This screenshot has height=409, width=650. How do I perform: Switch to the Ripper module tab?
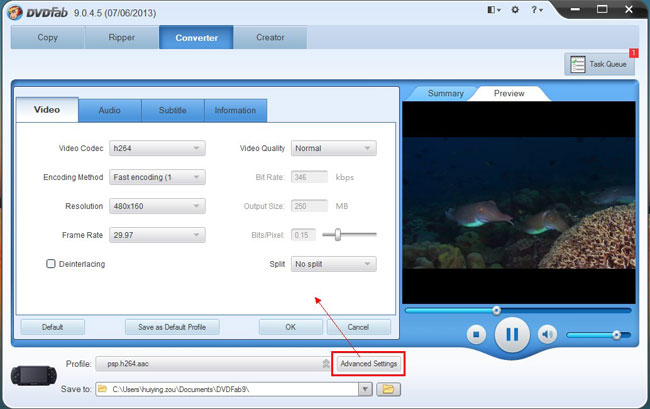(x=121, y=37)
